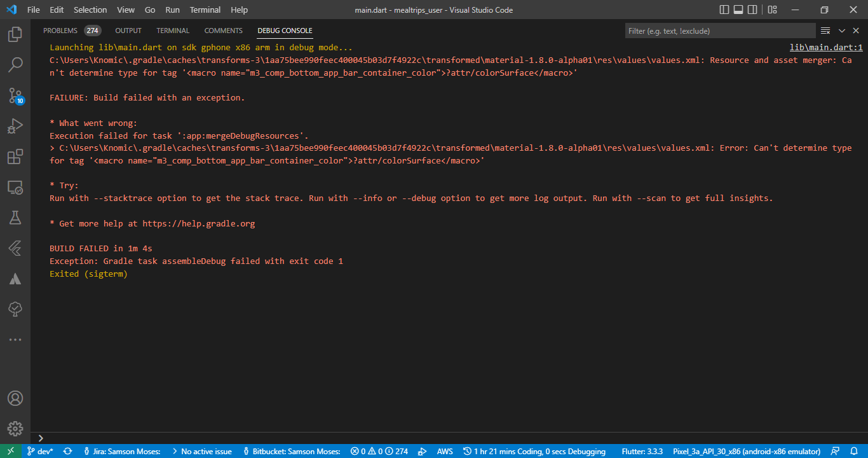Open feedback icon in status bar
868x458 pixels.
(836, 451)
